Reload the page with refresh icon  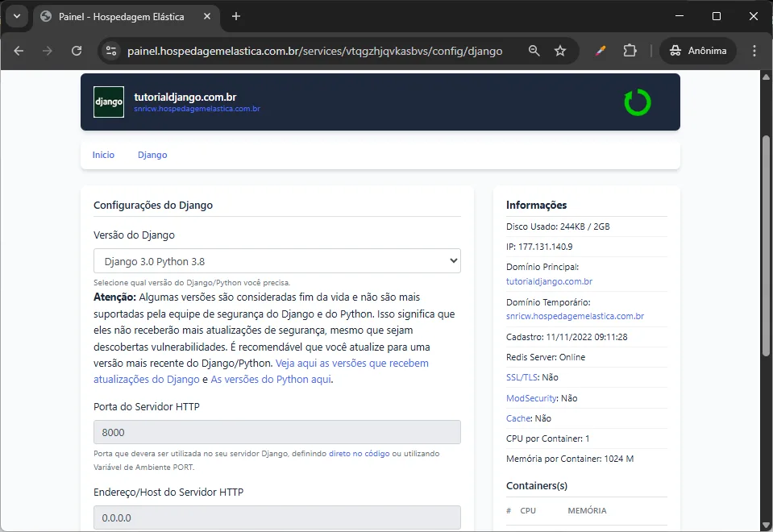coord(77,51)
